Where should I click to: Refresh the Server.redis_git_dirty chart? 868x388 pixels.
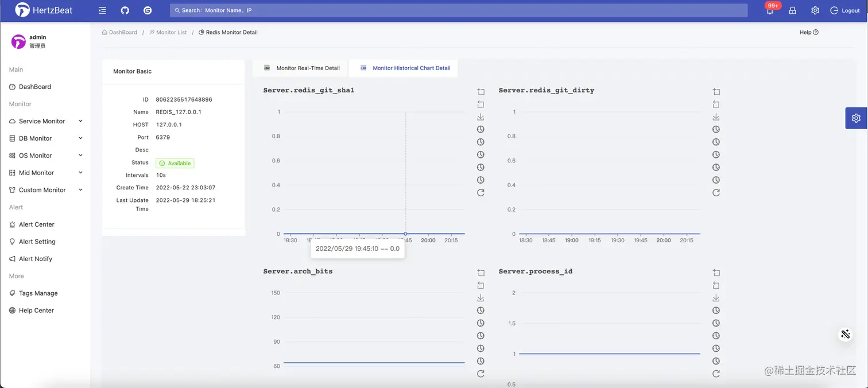pyautogui.click(x=716, y=193)
